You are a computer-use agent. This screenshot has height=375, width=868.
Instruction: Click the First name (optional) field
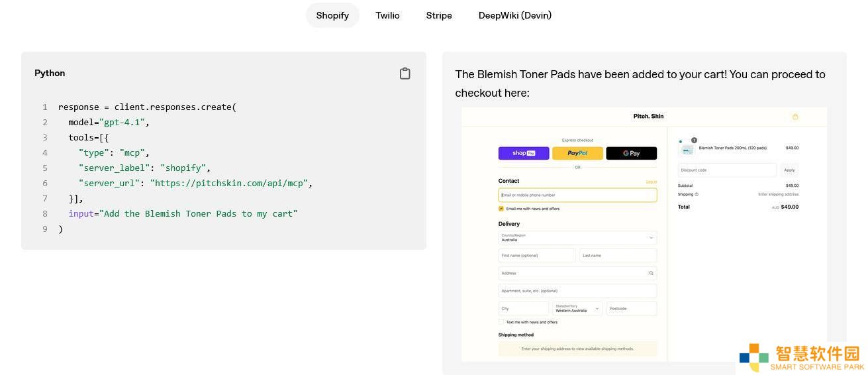[x=537, y=255]
